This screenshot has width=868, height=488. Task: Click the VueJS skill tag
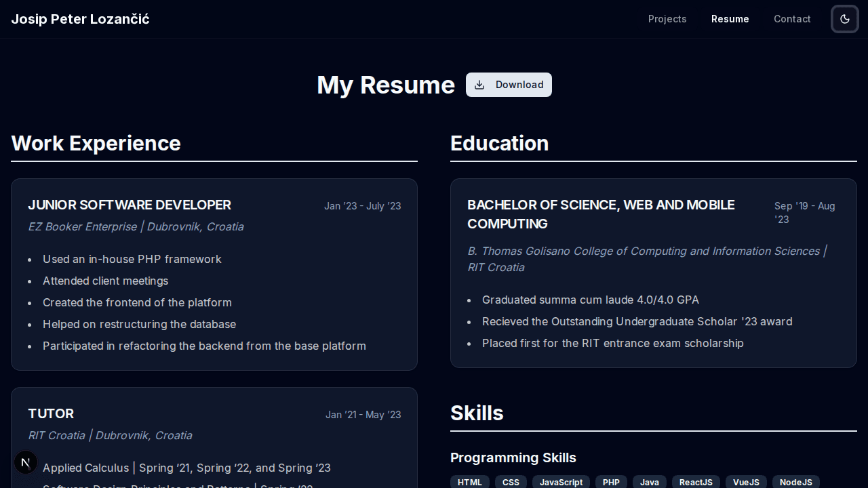746,482
